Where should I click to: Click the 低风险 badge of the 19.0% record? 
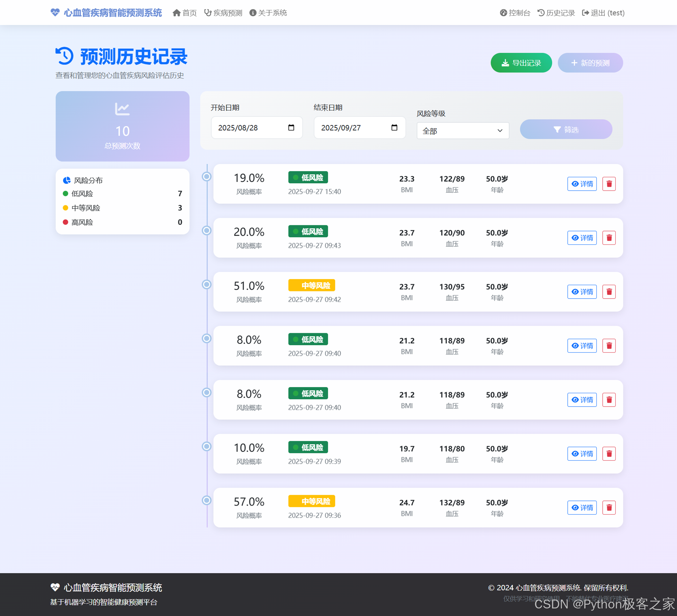tap(308, 178)
